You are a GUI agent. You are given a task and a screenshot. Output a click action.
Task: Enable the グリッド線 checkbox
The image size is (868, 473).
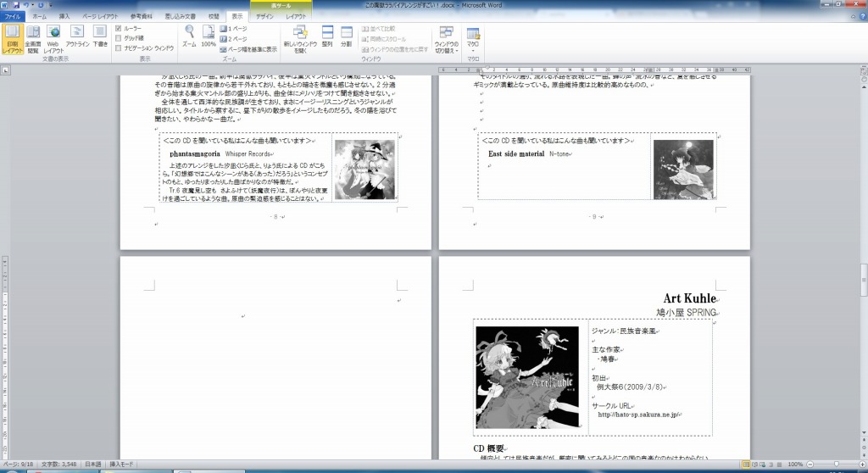(x=118, y=38)
